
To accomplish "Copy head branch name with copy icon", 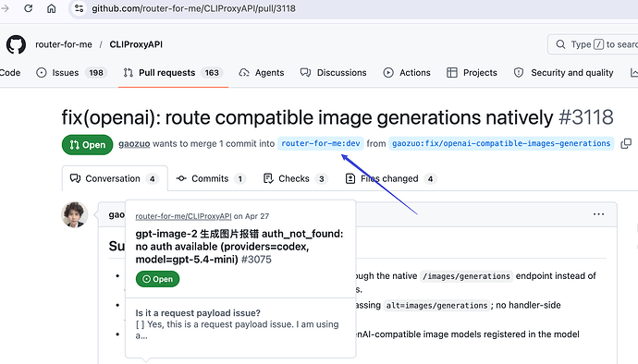I will [x=626, y=143].
